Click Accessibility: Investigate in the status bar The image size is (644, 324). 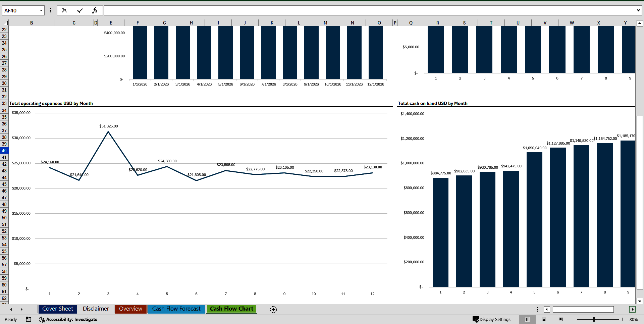coord(68,319)
